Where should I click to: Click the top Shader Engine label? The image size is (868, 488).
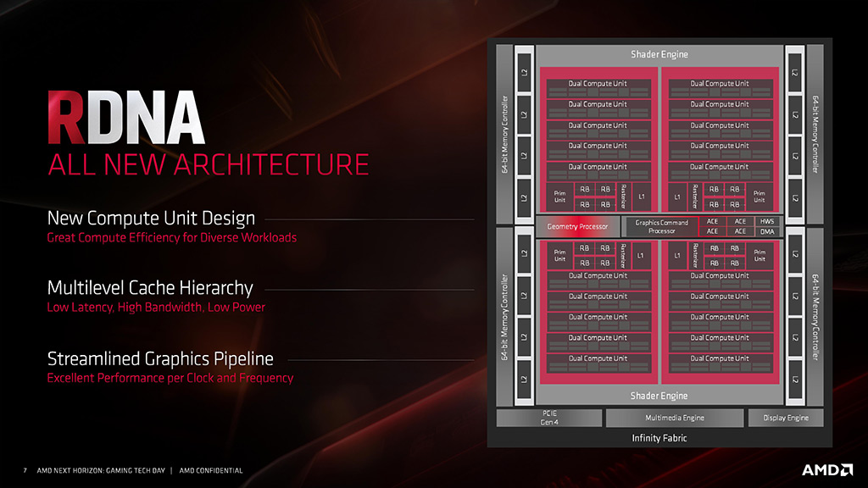coord(659,54)
